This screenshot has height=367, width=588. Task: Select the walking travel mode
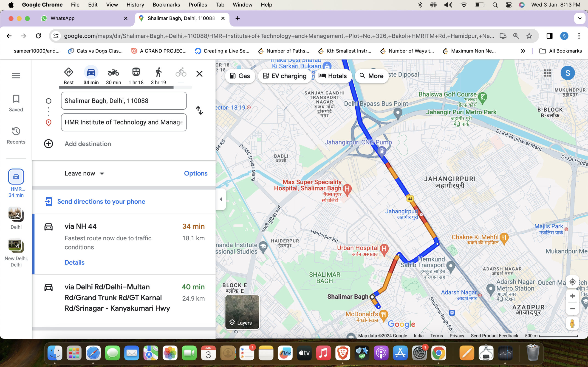158,75
